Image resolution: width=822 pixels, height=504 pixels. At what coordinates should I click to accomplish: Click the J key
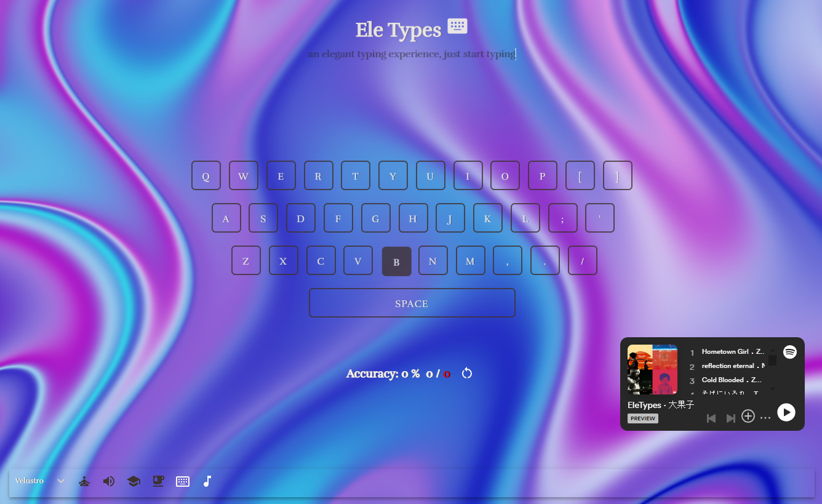click(450, 218)
